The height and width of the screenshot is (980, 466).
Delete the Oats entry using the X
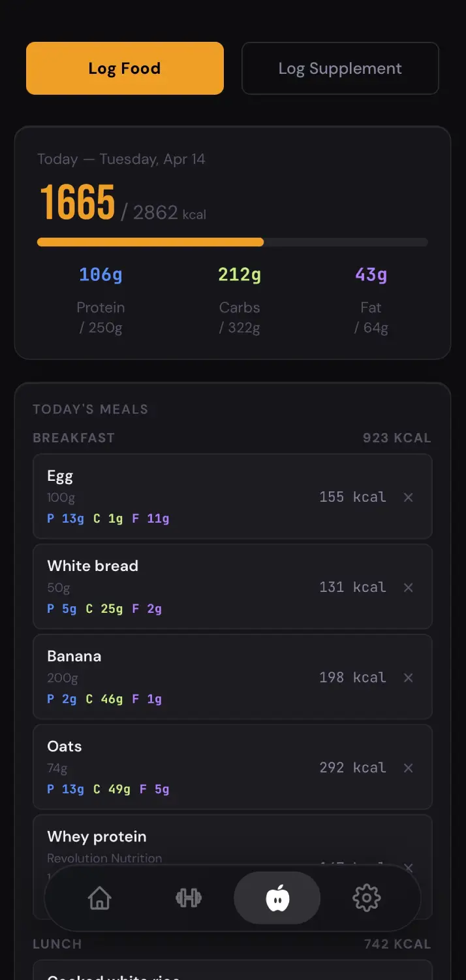pos(408,768)
